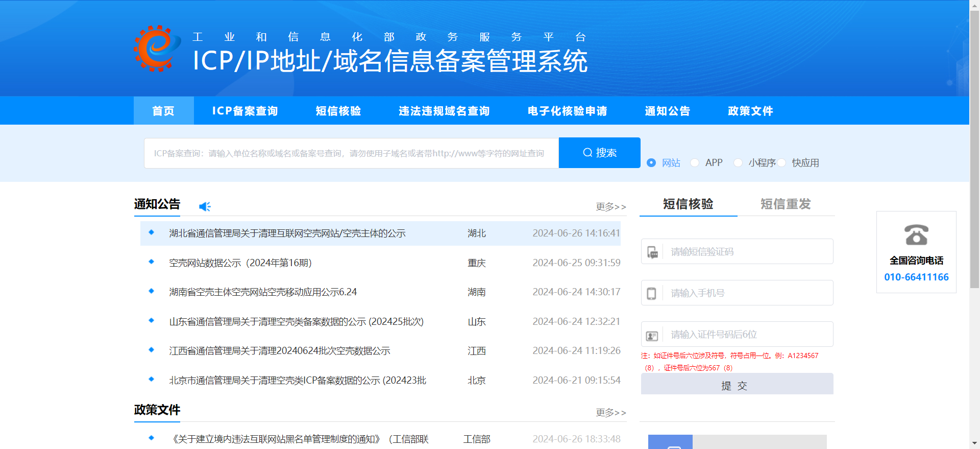980x449 pixels.
Task: Go to 短信核验 in navigation bar
Action: click(x=338, y=111)
